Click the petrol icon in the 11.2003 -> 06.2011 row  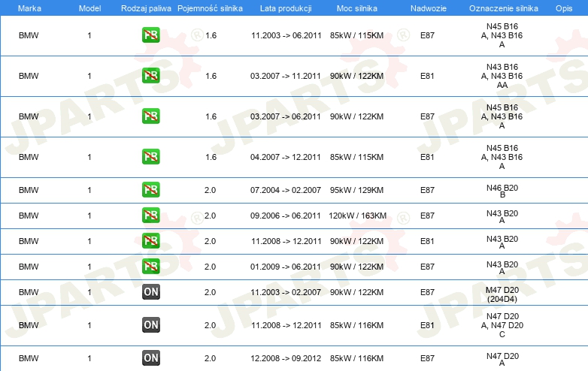point(150,35)
